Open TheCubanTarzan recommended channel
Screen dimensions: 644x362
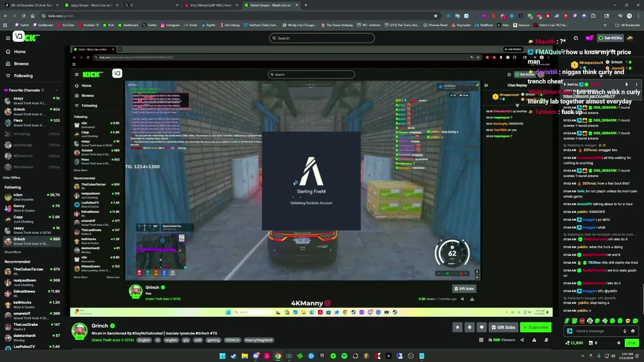tap(32, 271)
